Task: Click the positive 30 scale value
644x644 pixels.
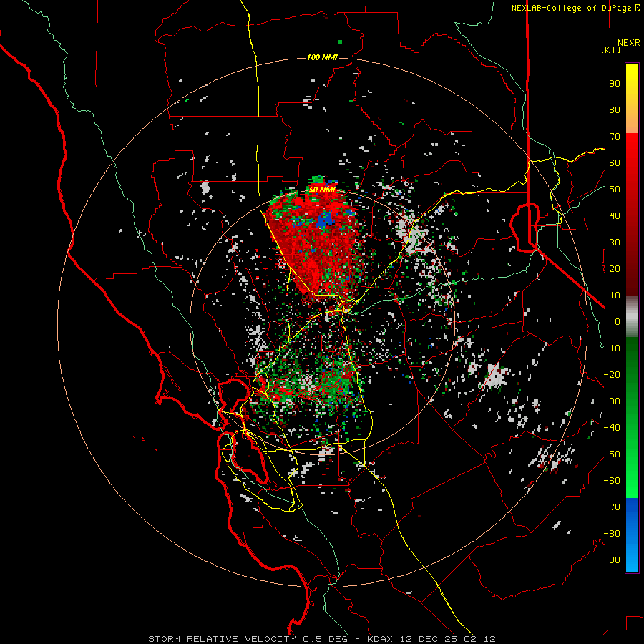Action: 615,243
